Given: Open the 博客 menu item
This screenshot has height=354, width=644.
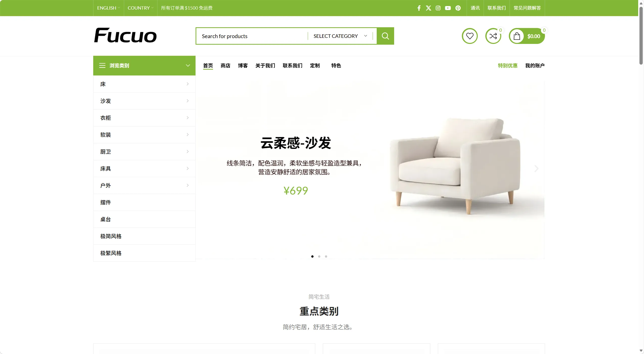Looking at the screenshot, I should coord(243,66).
